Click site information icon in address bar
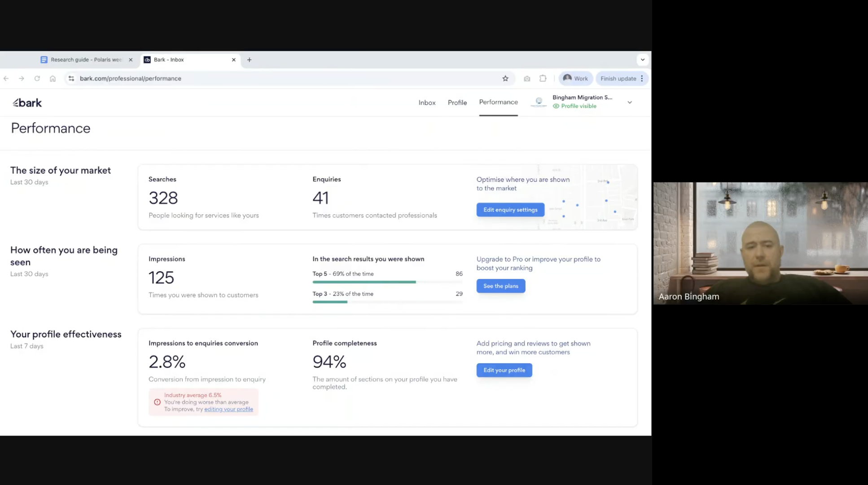Screen dimensions: 868x485 click(x=71, y=79)
